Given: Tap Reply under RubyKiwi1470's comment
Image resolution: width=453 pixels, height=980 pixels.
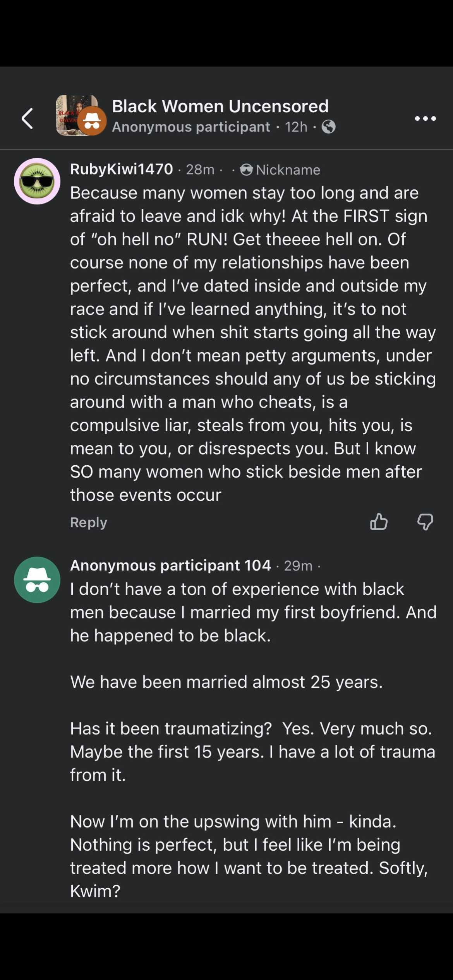Looking at the screenshot, I should point(89,522).
